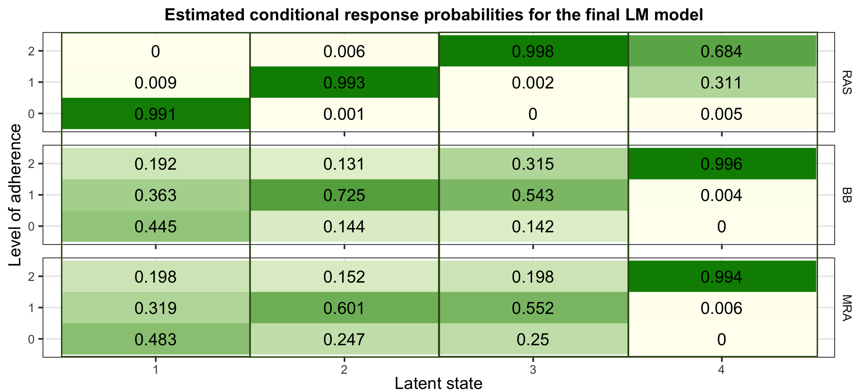The image size is (868, 390).
Task: Click the 0.483 heatmap cell
Action: (x=155, y=339)
